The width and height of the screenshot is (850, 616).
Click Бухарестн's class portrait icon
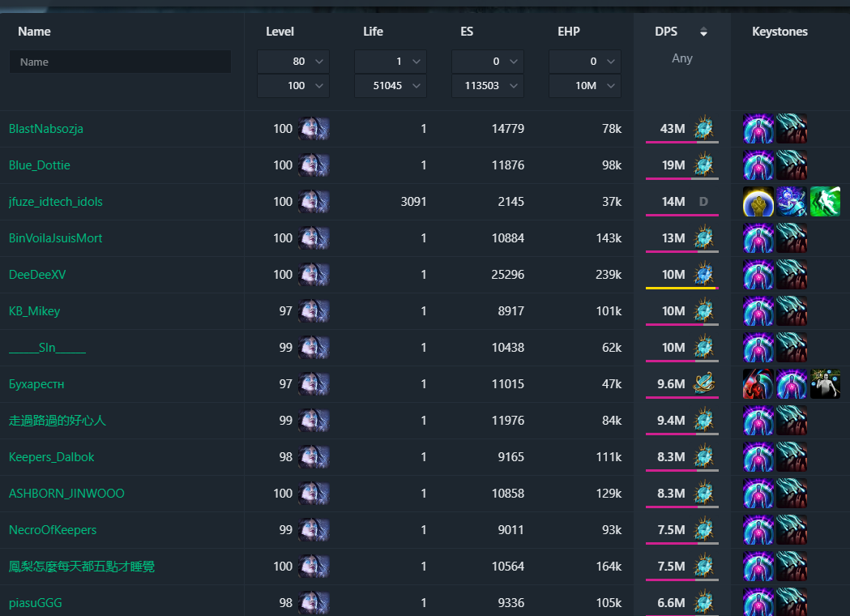[x=314, y=384]
